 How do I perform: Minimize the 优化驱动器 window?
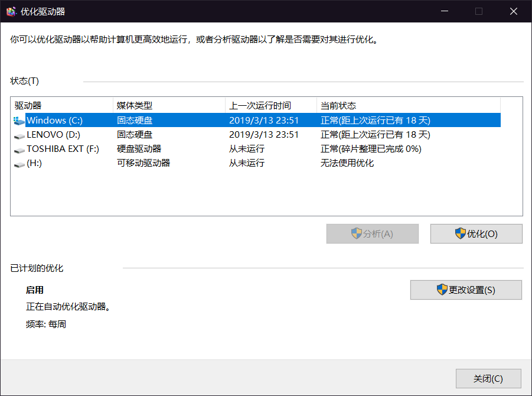tap(445, 11)
